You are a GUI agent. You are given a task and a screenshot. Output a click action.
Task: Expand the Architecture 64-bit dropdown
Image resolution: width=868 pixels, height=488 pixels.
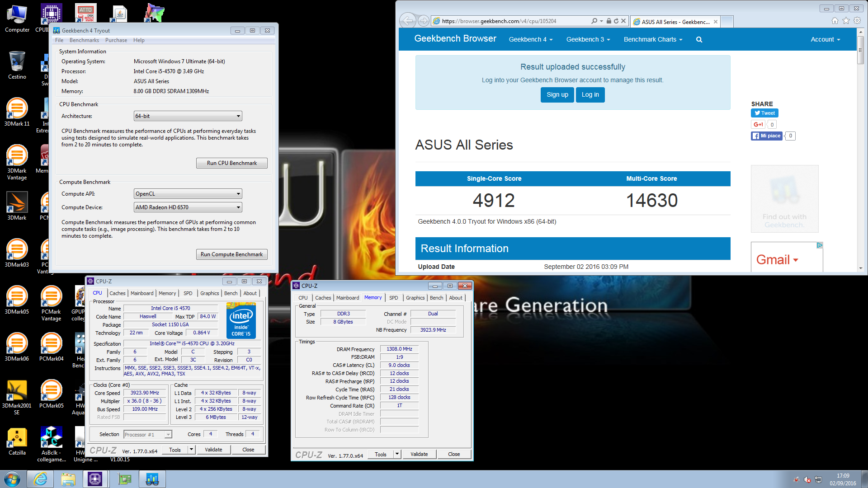(188, 116)
